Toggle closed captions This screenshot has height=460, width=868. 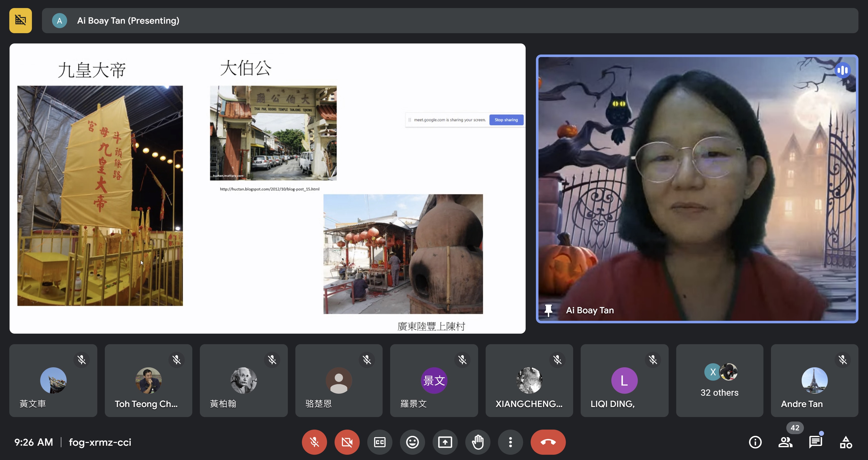click(x=379, y=442)
